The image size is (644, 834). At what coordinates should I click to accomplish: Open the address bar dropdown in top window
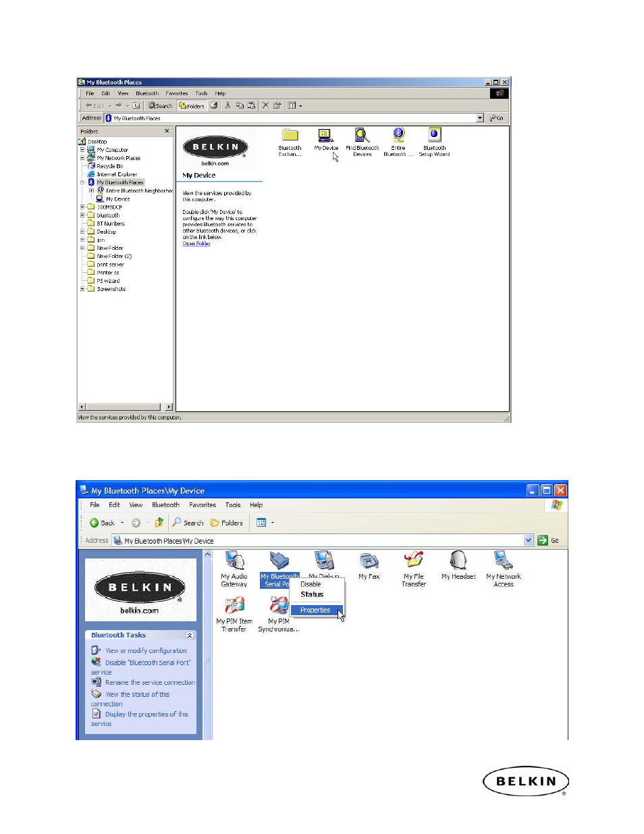[480, 118]
